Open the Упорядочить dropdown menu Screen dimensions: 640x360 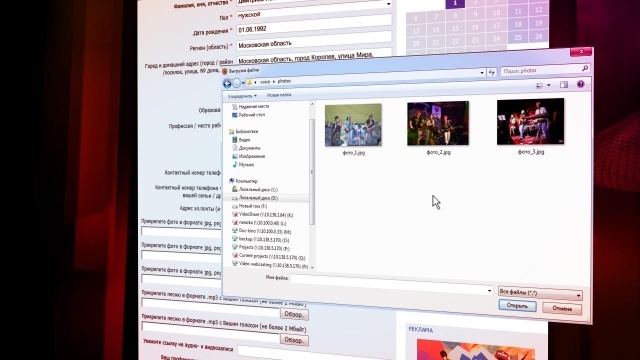coord(242,96)
